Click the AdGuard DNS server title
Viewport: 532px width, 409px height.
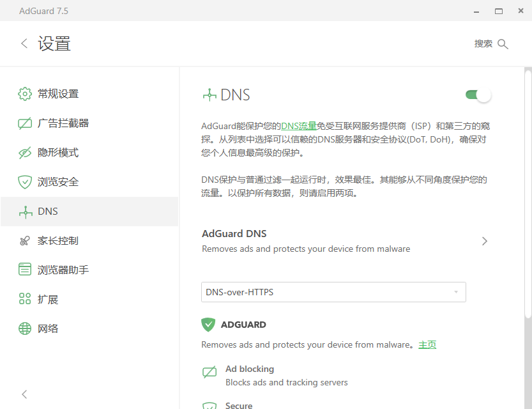click(x=234, y=233)
